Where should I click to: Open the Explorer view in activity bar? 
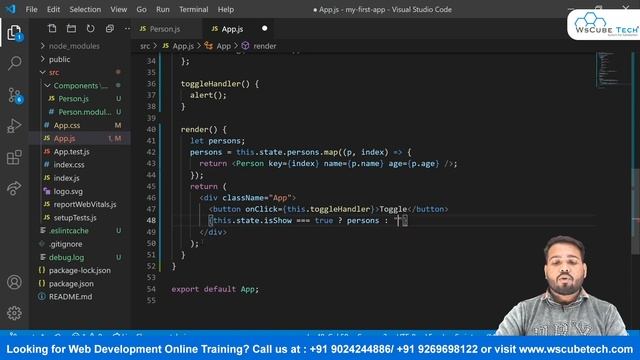pyautogui.click(x=14, y=33)
